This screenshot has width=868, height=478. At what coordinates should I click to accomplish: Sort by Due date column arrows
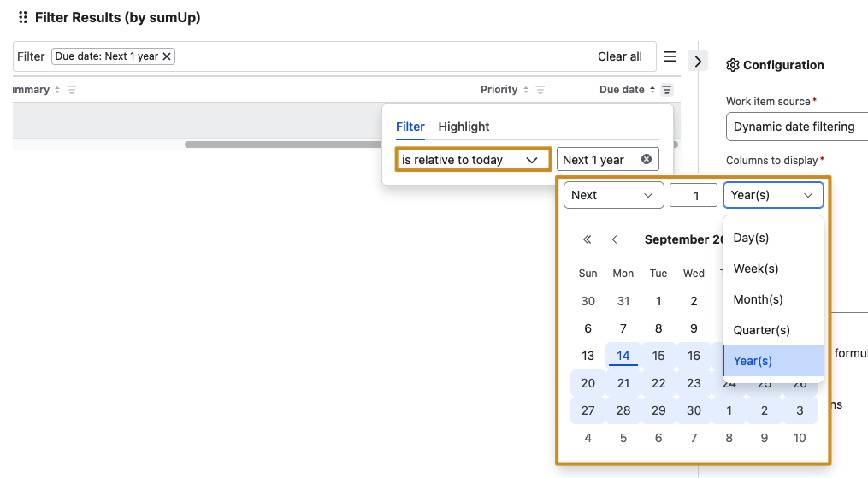tap(652, 90)
